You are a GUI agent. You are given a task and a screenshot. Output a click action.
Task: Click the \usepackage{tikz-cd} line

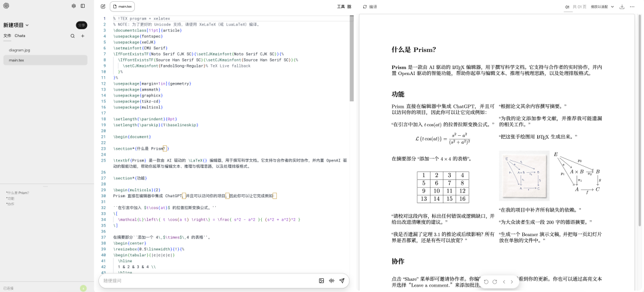coord(137,101)
